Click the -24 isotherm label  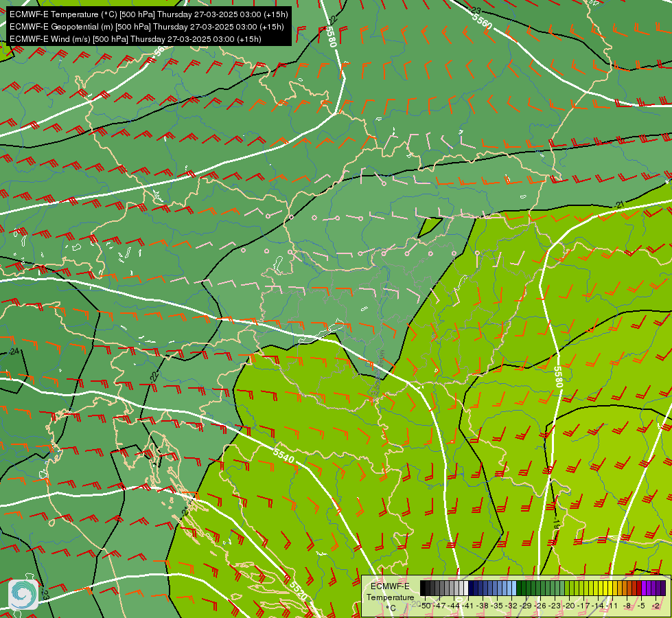pyautogui.click(x=14, y=352)
